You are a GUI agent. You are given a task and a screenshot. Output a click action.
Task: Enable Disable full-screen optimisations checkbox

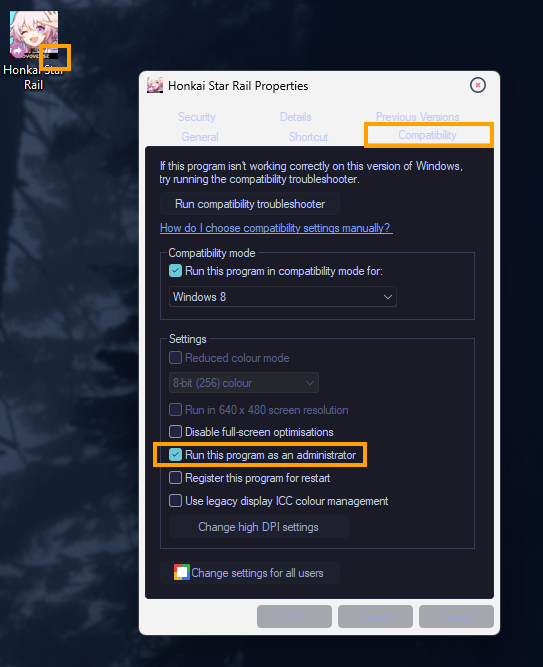click(175, 431)
